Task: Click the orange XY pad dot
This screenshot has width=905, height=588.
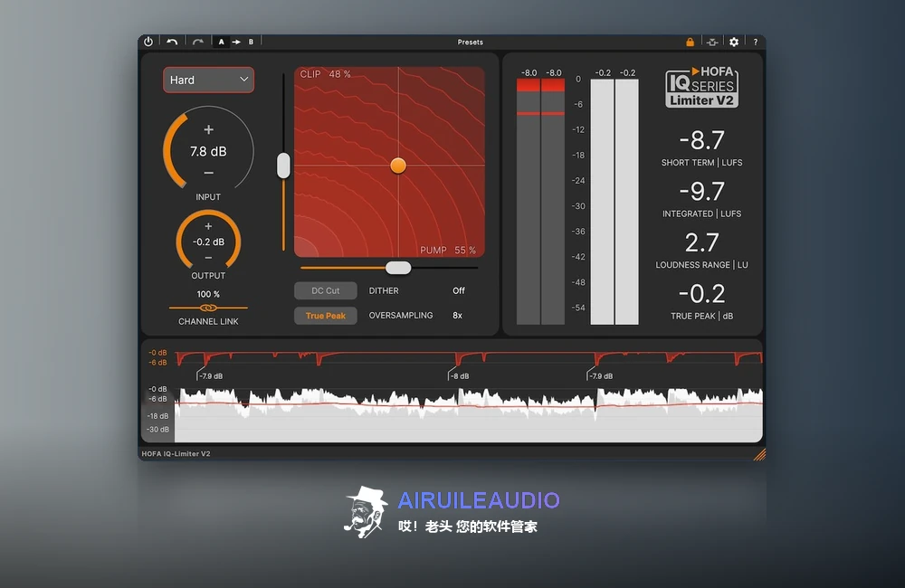Action: pyautogui.click(x=398, y=166)
